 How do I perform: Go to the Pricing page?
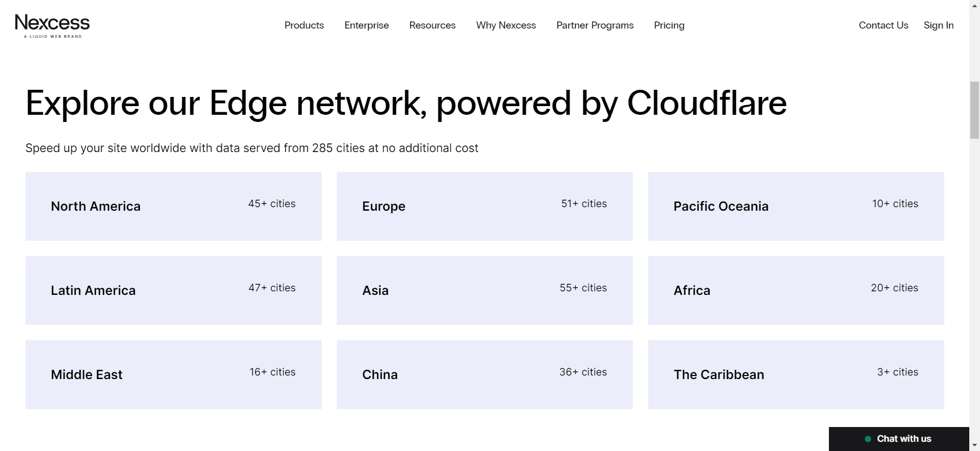[669, 26]
